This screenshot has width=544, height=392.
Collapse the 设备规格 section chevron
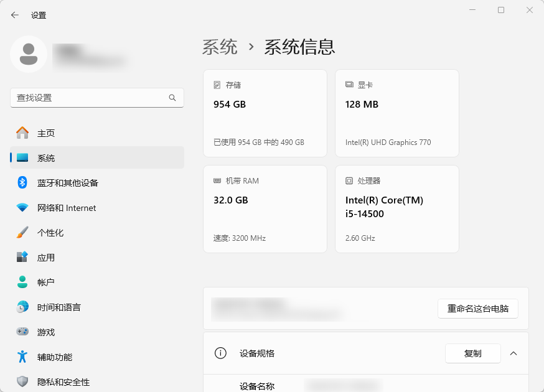point(514,353)
